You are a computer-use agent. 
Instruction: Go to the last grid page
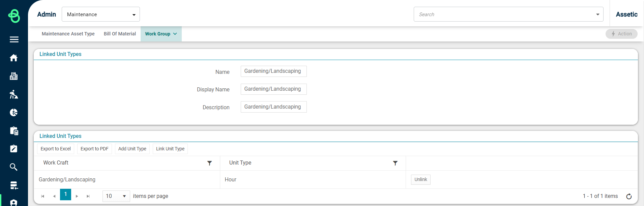[88, 196]
